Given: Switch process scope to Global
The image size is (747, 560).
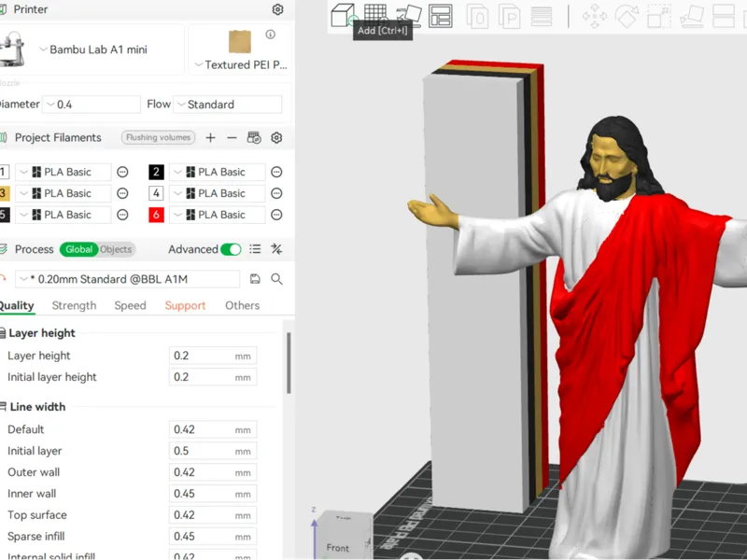Looking at the screenshot, I should pyautogui.click(x=78, y=249).
